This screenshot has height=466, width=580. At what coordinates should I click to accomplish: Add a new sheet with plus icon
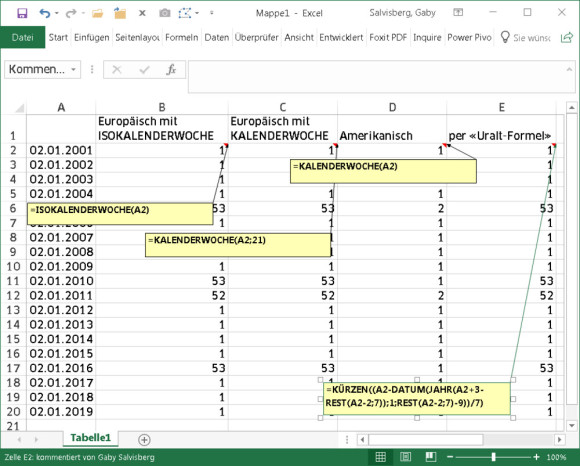click(x=144, y=440)
